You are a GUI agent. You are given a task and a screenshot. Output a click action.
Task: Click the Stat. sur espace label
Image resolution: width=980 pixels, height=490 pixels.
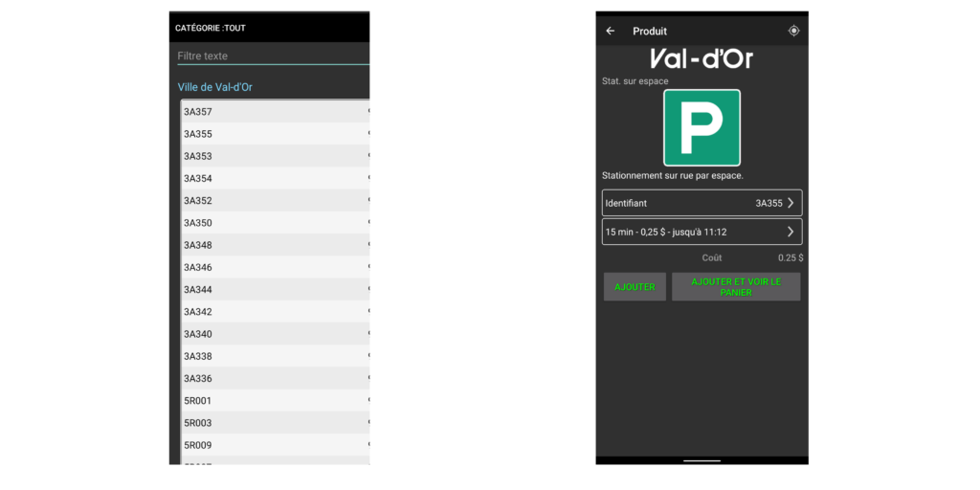(x=635, y=81)
